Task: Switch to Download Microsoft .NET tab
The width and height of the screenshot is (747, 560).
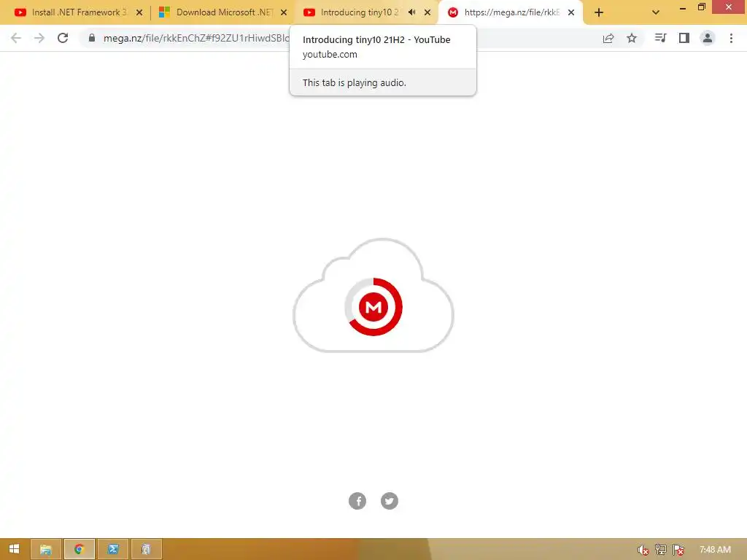Action: (x=217, y=12)
